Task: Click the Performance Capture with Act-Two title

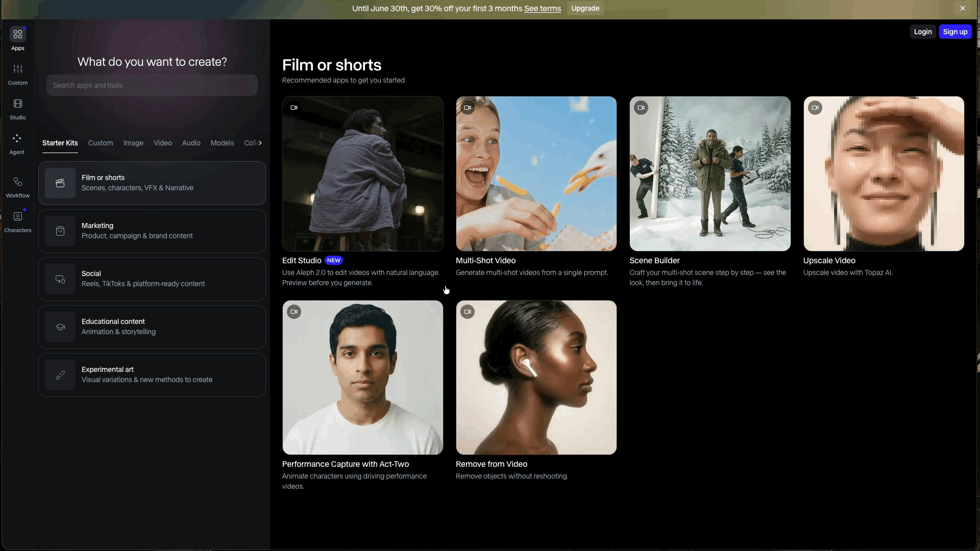Action: 346,464
